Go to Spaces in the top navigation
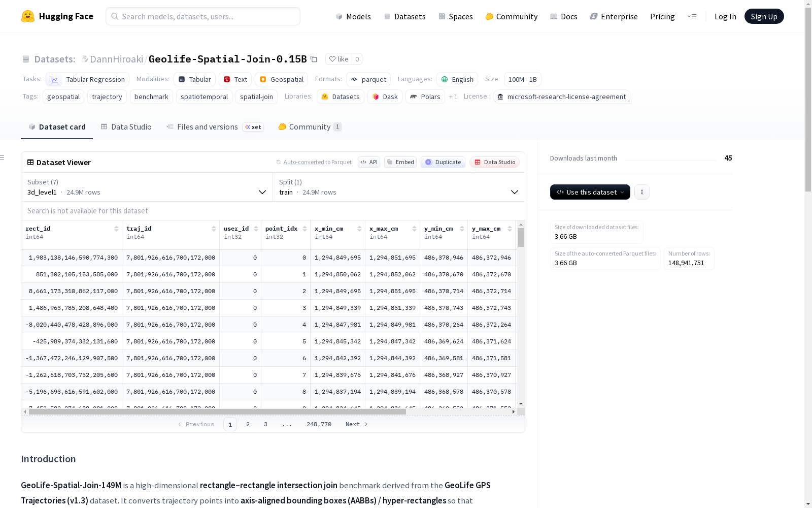 [456, 16]
